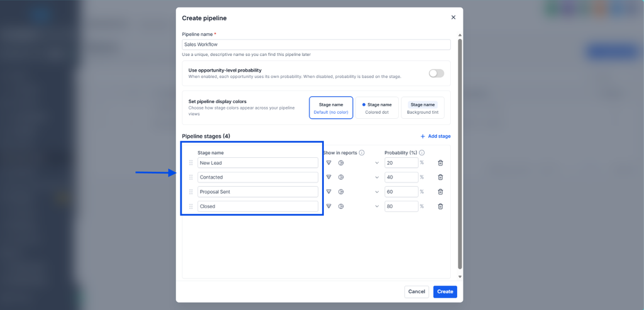Click info icon beside Probability (%)
The height and width of the screenshot is (310, 644).
coord(422,153)
